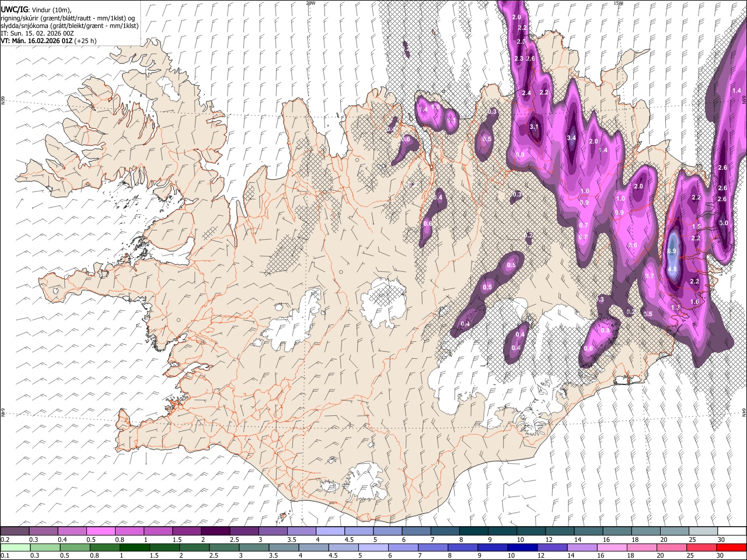Click the '3.0' value near east coast
Viewport: 747px width, 560px height.
724,223
